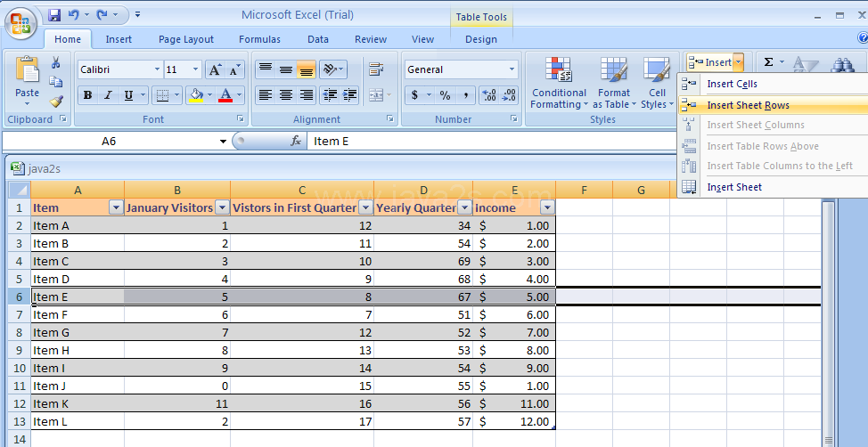
Task: Undo the last action
Action: point(74,15)
